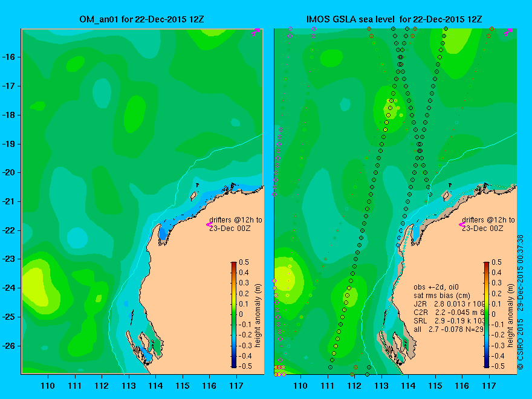Click the '0.2' tick label on the right color bar
Screen dimensions: 532x399
click(497, 293)
